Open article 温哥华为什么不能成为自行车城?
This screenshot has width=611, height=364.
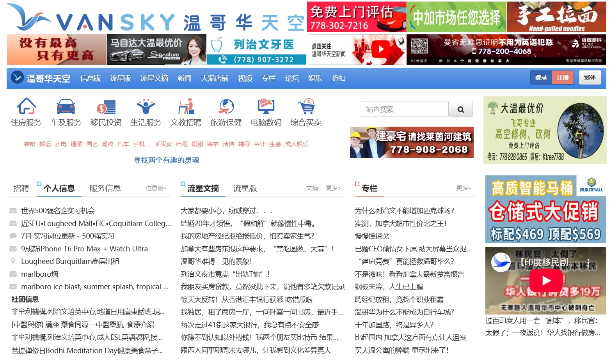[x=404, y=312]
